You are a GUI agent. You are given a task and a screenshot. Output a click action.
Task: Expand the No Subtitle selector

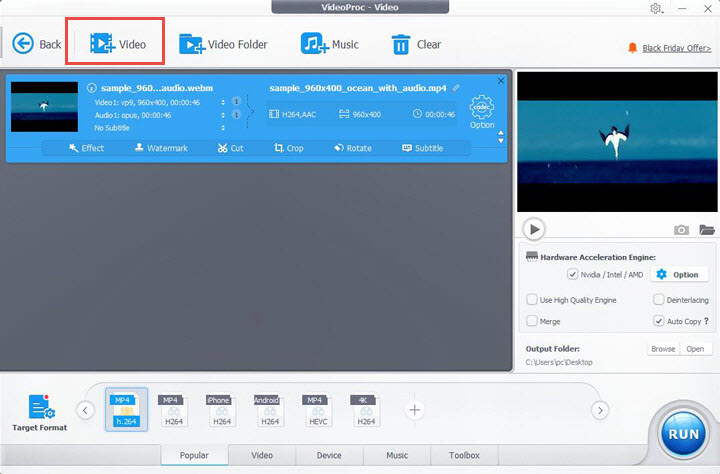[x=223, y=128]
